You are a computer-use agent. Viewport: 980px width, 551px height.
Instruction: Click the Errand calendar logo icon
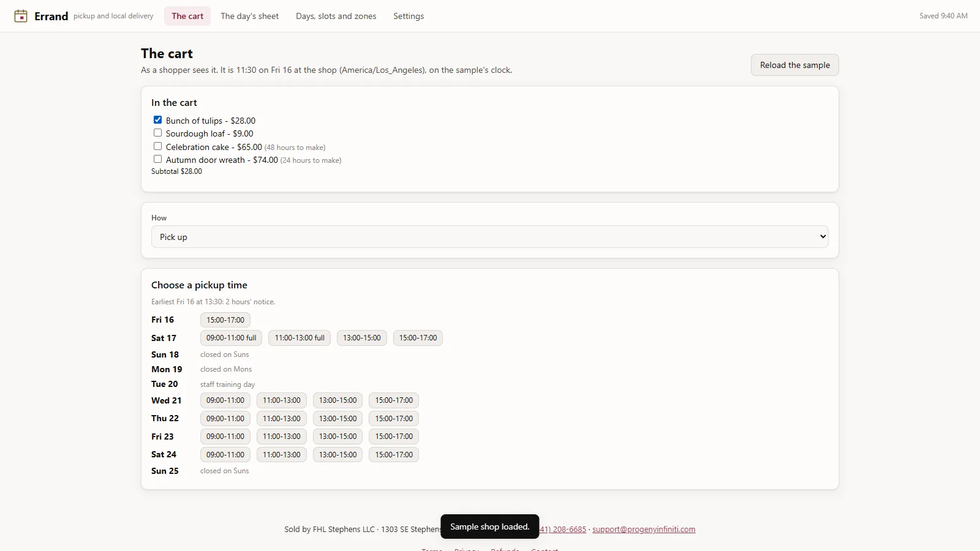coord(21,16)
